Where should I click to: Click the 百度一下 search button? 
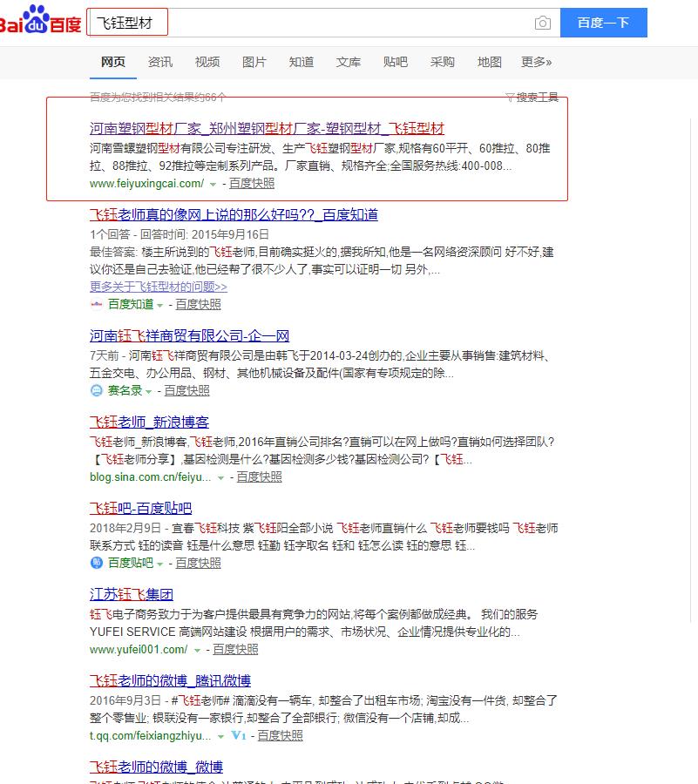point(604,23)
